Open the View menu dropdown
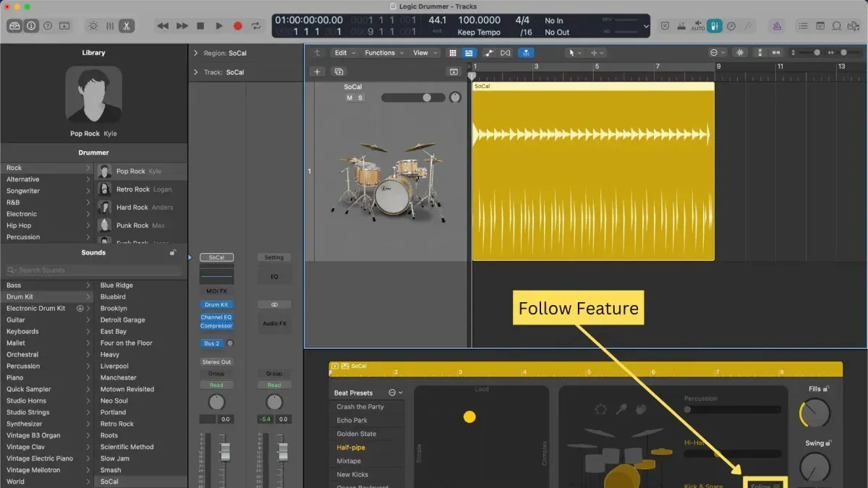This screenshot has width=868, height=488. (425, 53)
